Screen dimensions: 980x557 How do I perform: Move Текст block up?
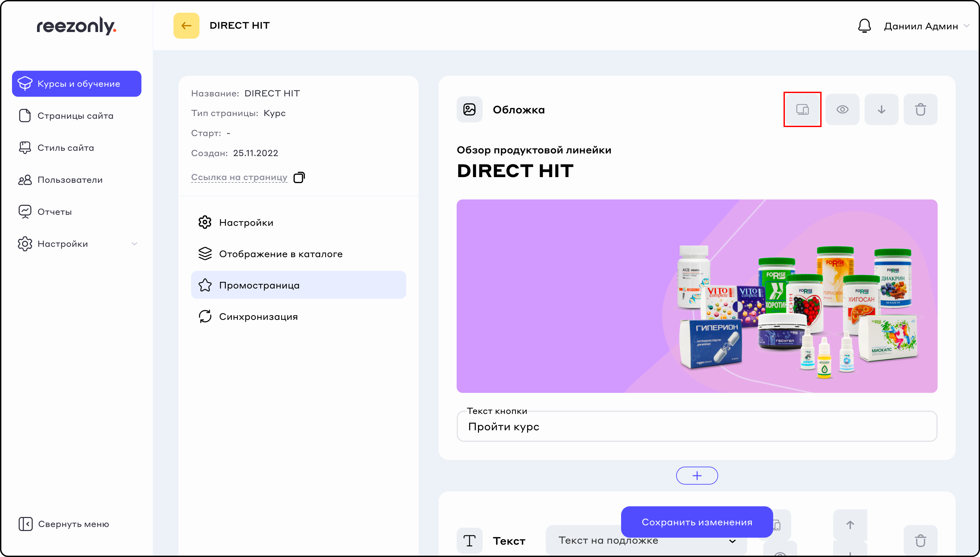pos(850,525)
